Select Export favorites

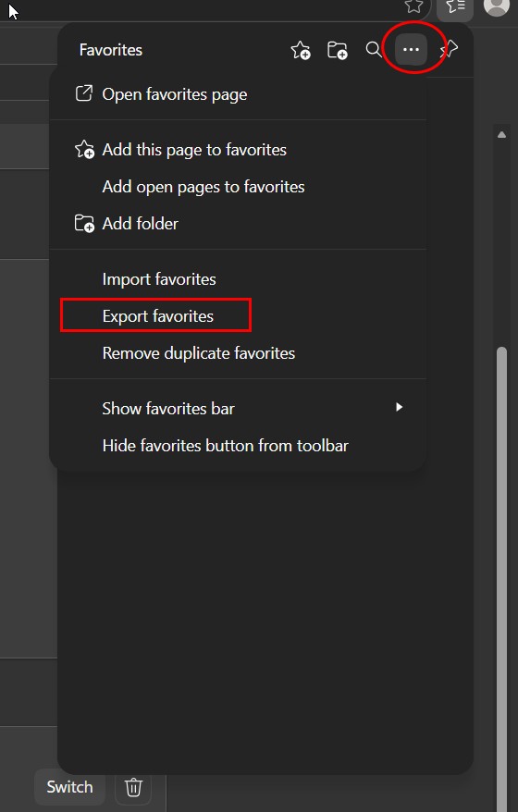(238, 316)
